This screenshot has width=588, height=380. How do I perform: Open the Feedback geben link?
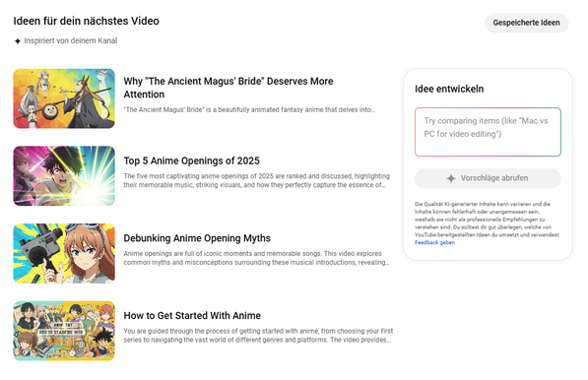click(x=434, y=242)
